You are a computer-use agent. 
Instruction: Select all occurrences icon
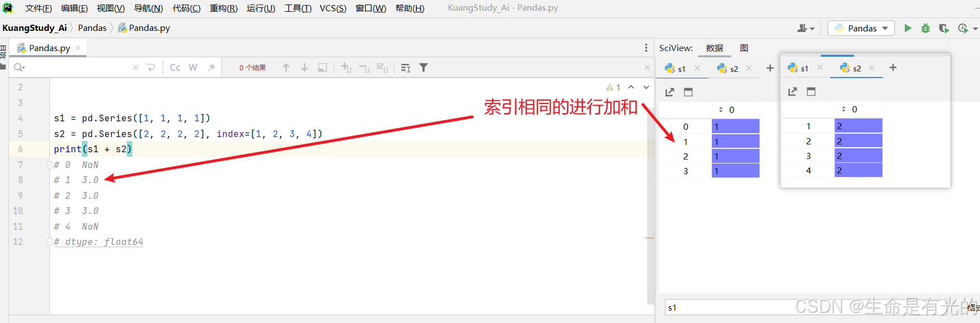point(383,67)
